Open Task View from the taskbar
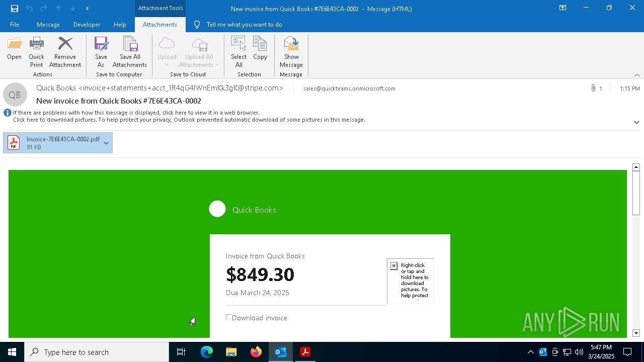 click(181, 352)
